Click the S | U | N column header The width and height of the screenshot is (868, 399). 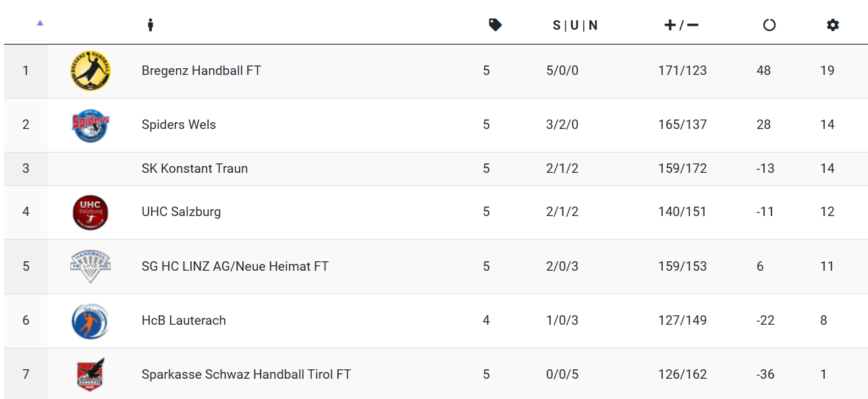575,26
